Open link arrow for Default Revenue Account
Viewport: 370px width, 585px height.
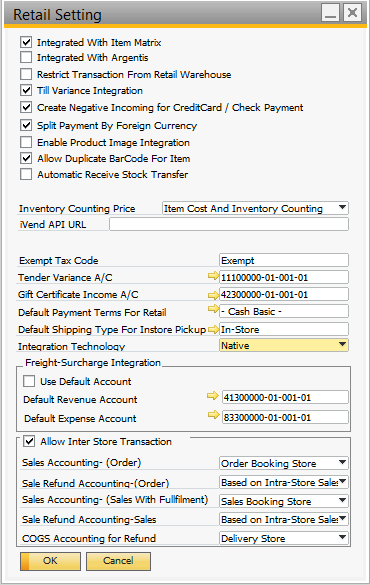pos(213,396)
